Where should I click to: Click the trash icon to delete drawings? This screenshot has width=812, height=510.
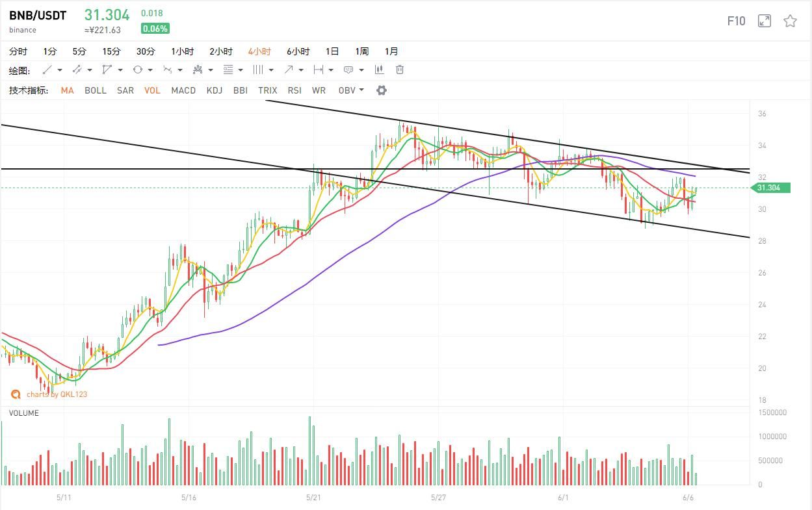tap(400, 70)
